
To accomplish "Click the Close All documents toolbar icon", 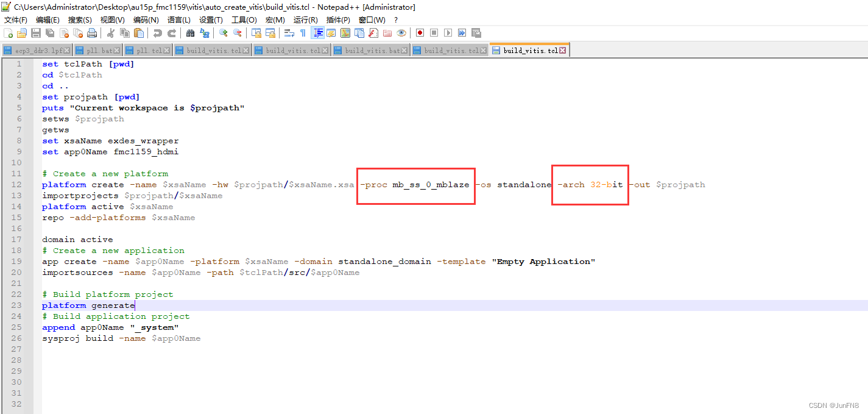I will [x=78, y=33].
